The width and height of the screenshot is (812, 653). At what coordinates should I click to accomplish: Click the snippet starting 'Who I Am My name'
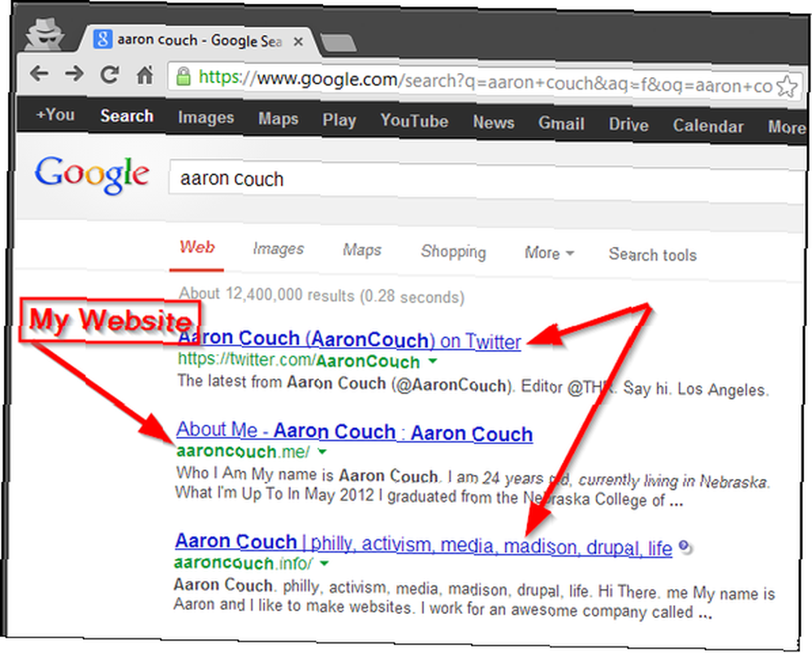(473, 487)
